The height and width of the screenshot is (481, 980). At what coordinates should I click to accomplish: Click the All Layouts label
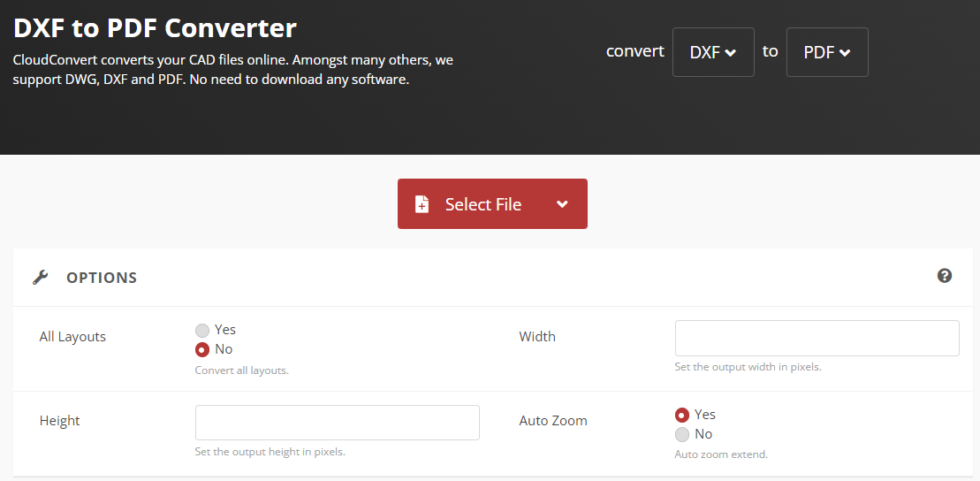coord(72,337)
